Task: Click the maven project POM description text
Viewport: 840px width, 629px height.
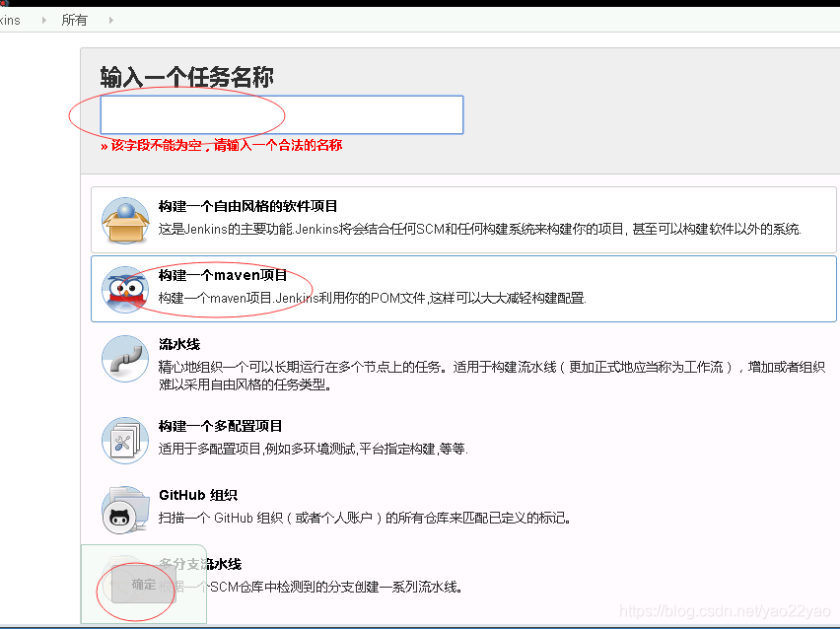Action: (x=373, y=298)
